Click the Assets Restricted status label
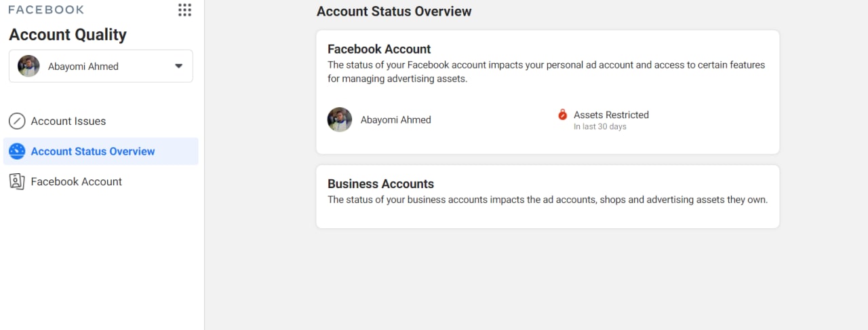 tap(611, 115)
